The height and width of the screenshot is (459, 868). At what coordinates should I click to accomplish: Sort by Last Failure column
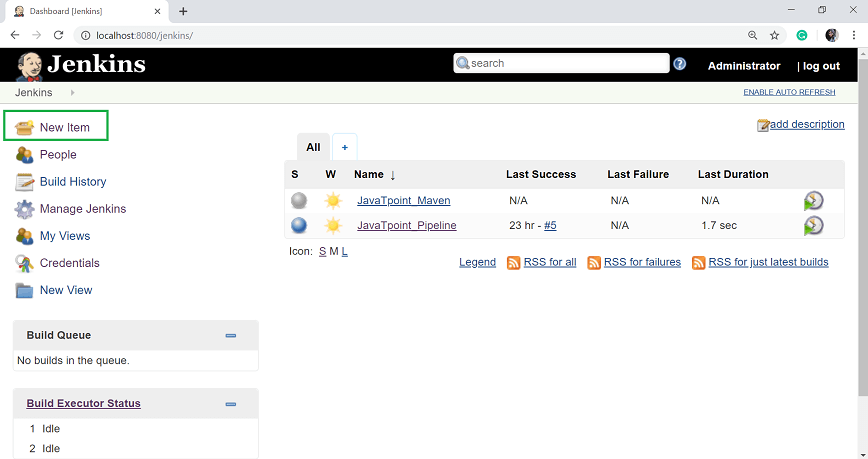pyautogui.click(x=638, y=174)
